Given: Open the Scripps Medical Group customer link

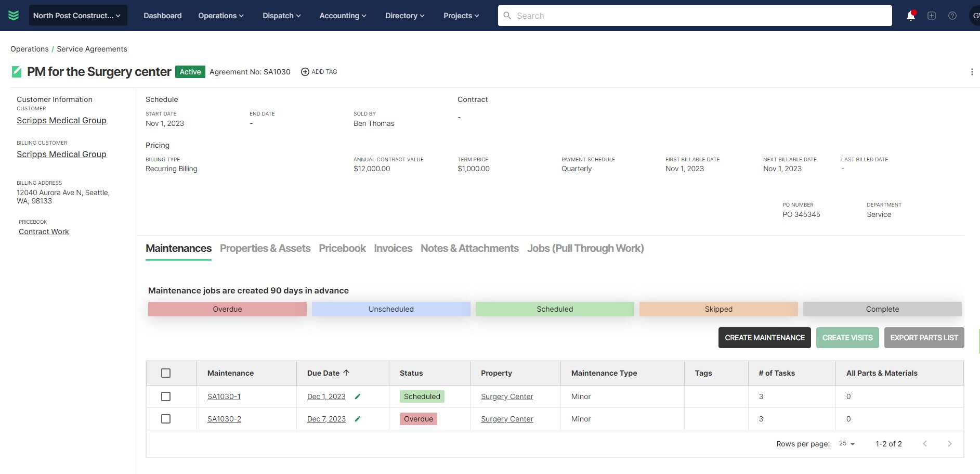Looking at the screenshot, I should [x=61, y=120].
